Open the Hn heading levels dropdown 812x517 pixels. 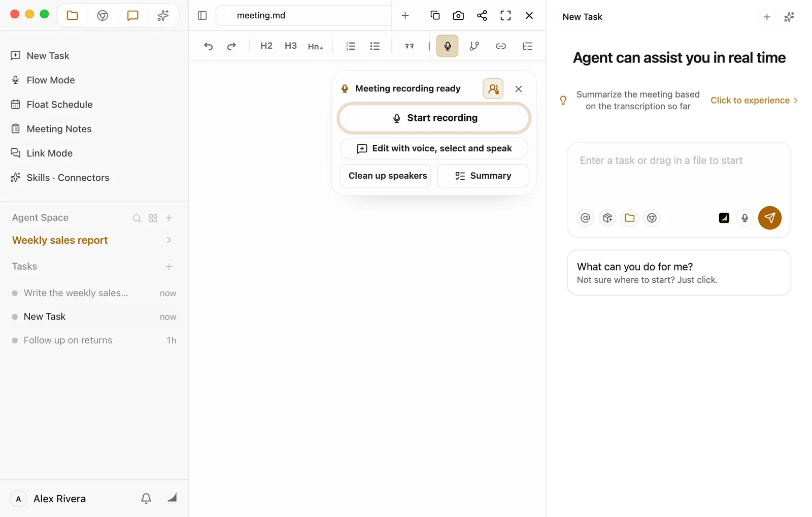[x=315, y=46]
